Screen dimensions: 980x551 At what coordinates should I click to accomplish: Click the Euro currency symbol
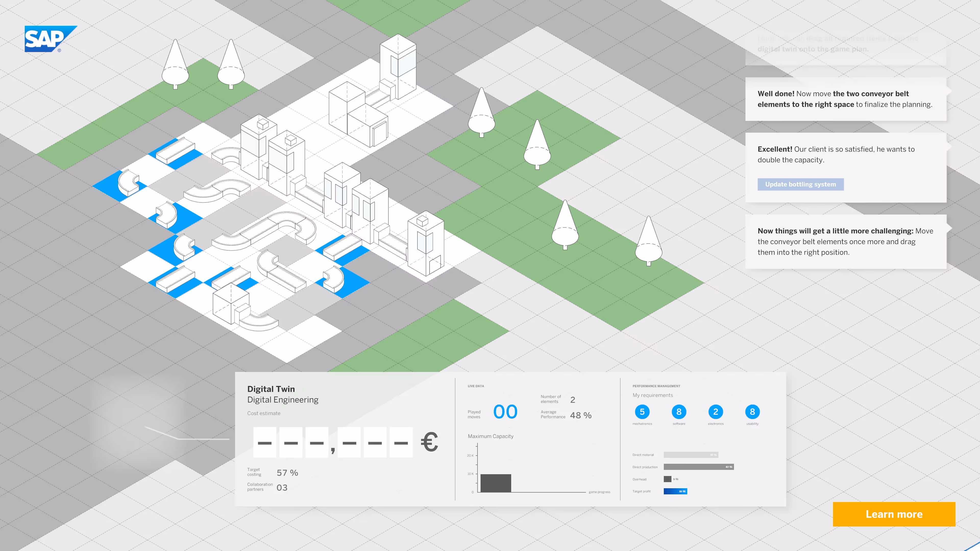430,442
